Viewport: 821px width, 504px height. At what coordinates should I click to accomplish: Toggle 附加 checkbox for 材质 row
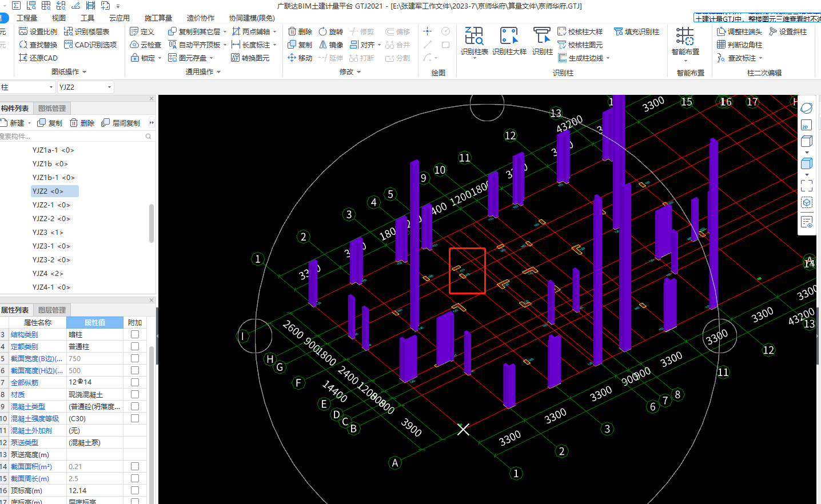click(135, 394)
